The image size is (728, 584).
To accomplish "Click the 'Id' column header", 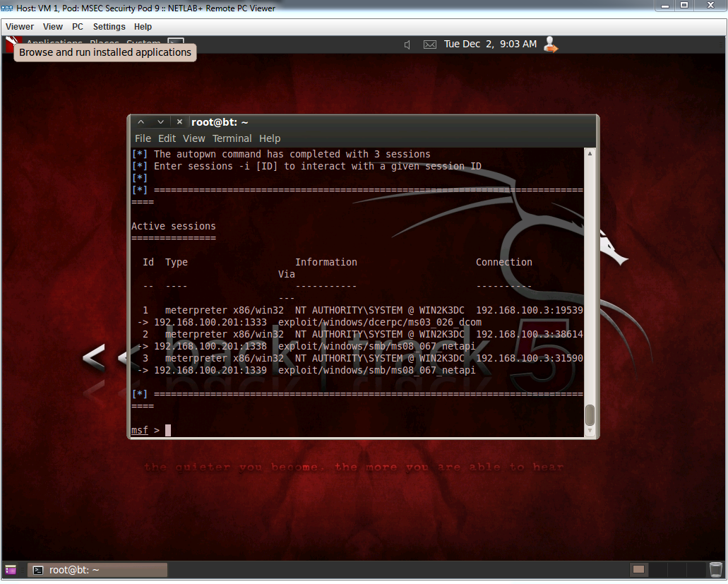I will 148,262.
